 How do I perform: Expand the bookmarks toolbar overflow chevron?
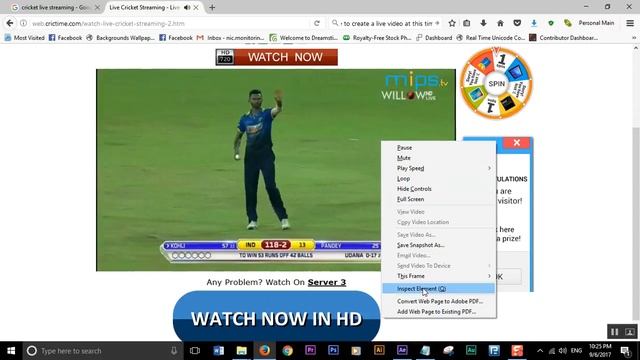coord(634,38)
